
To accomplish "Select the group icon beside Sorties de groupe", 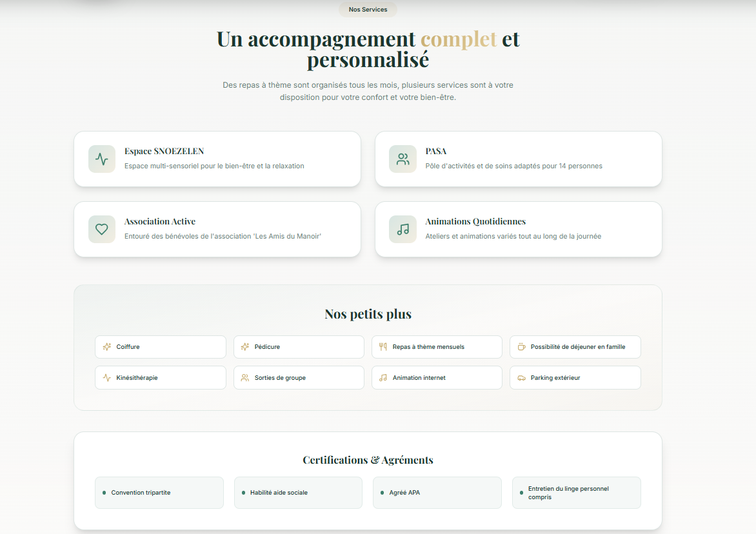I will point(244,377).
